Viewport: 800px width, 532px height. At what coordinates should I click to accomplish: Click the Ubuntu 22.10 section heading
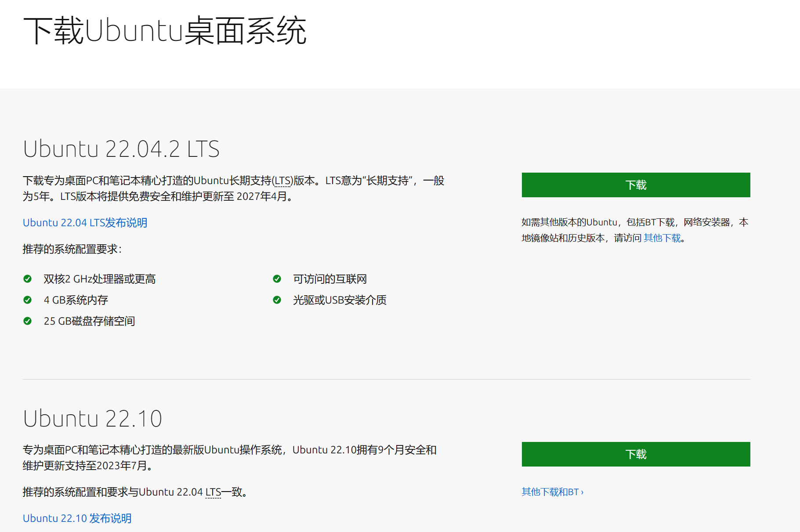coord(93,418)
